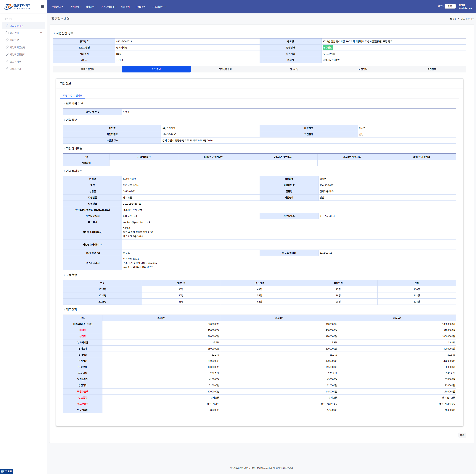
Task: Open the 사업등록관리 top menu
Action: click(x=57, y=7)
